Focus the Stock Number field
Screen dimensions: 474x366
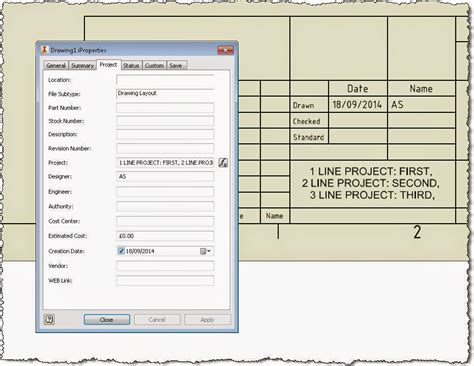tap(165, 121)
